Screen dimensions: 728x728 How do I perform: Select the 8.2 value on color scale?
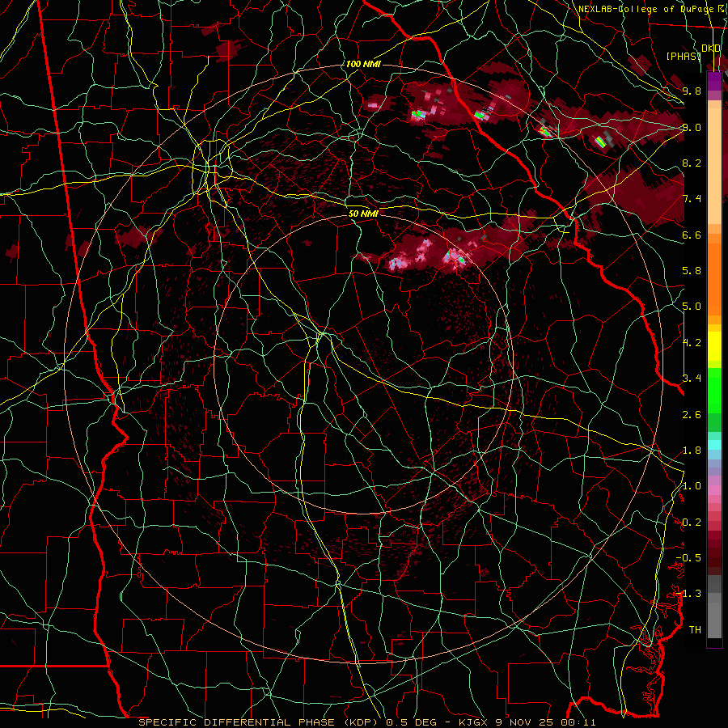coord(692,163)
